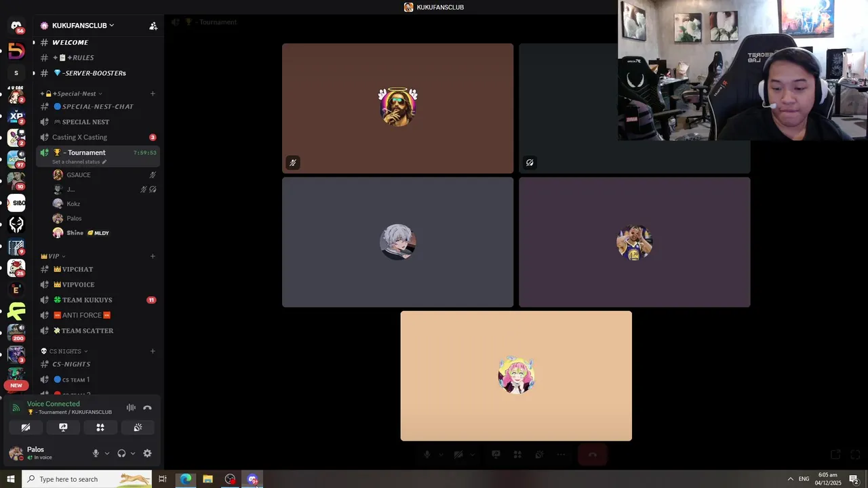Open Windows notification center icon
Viewport: 868px width, 488px height.
[x=854, y=479]
